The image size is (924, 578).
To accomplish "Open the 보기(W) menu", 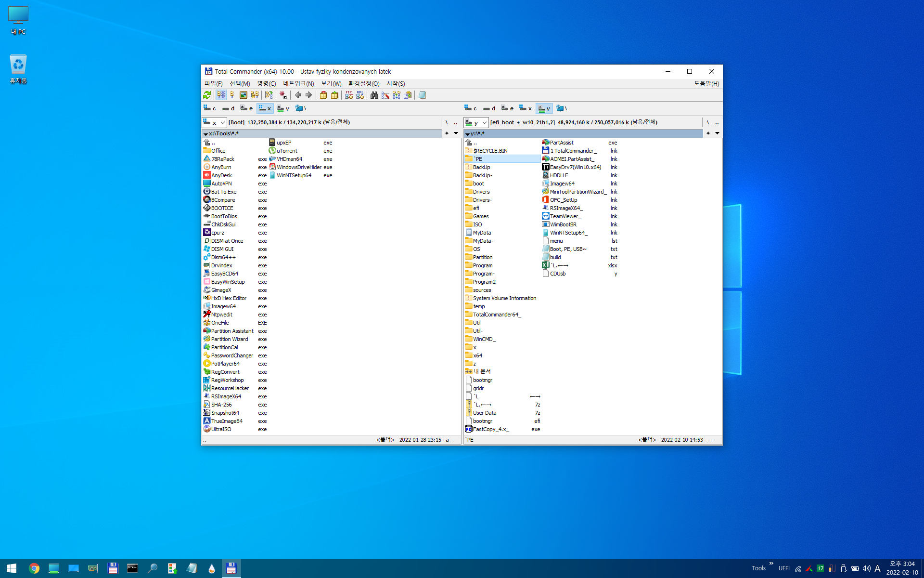I will tap(331, 83).
